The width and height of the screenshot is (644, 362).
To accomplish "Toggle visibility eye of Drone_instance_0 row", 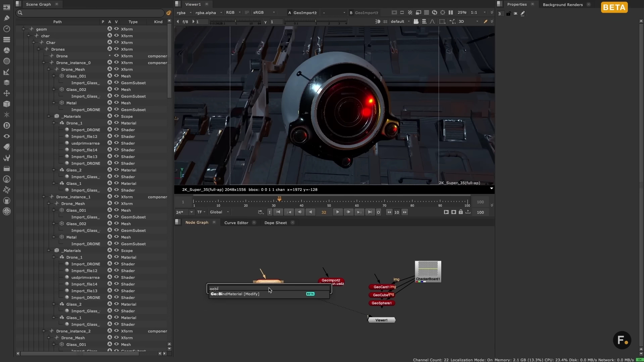I will [x=116, y=62].
